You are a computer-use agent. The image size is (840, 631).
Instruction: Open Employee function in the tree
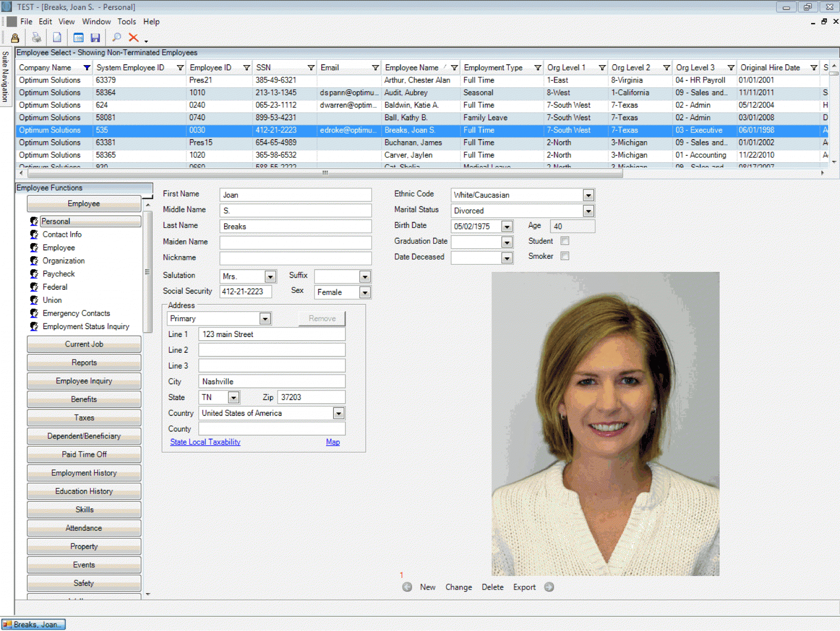[x=59, y=248]
